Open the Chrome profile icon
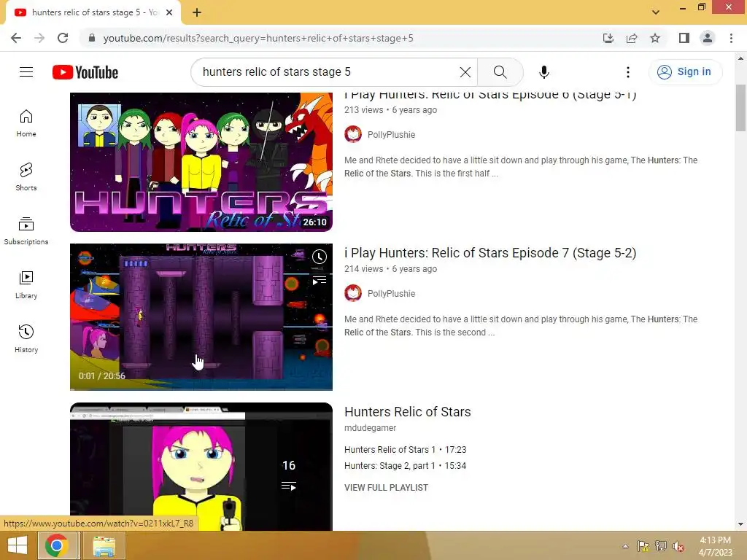This screenshot has height=560, width=747. [x=708, y=38]
